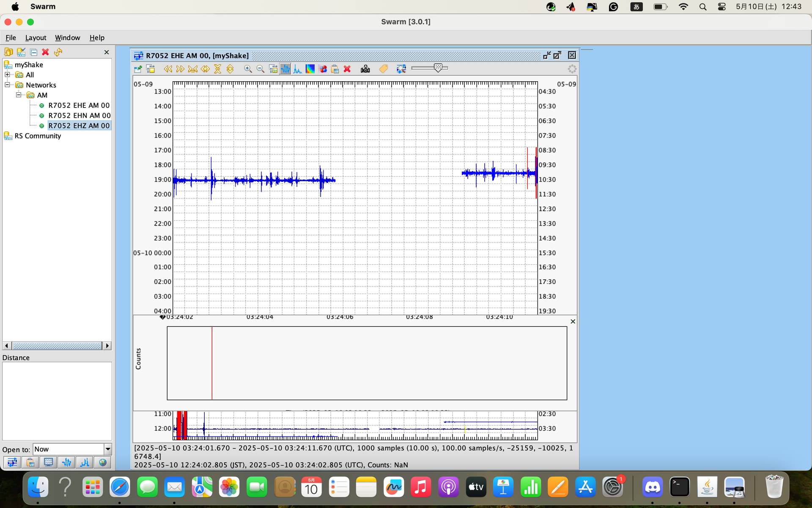Click the orange tag icon

[x=384, y=69]
